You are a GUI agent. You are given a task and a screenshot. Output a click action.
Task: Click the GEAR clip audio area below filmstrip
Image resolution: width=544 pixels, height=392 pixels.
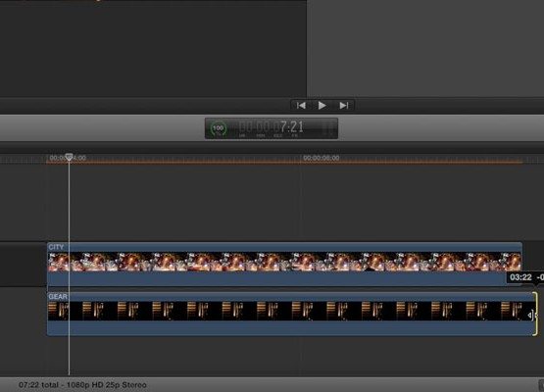tap(291, 328)
